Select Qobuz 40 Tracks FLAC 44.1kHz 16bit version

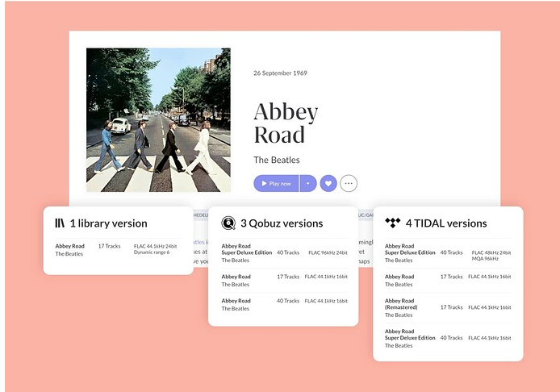point(284,305)
